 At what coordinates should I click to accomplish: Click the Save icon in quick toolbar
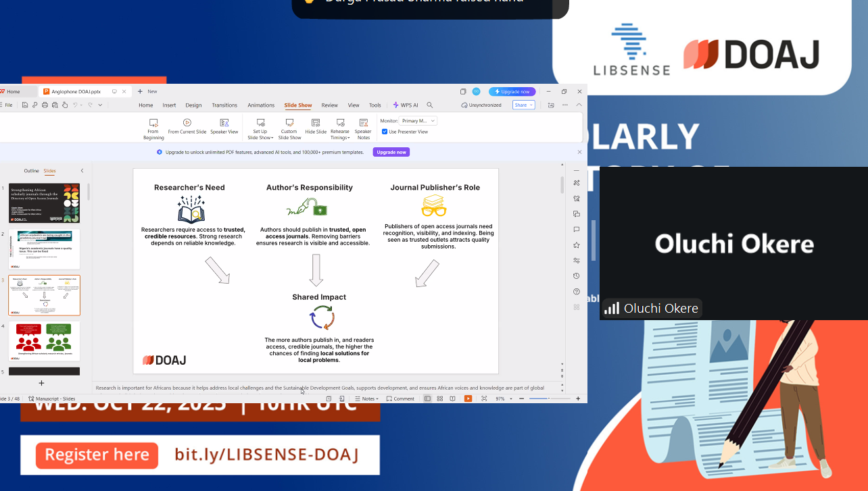[x=25, y=105]
